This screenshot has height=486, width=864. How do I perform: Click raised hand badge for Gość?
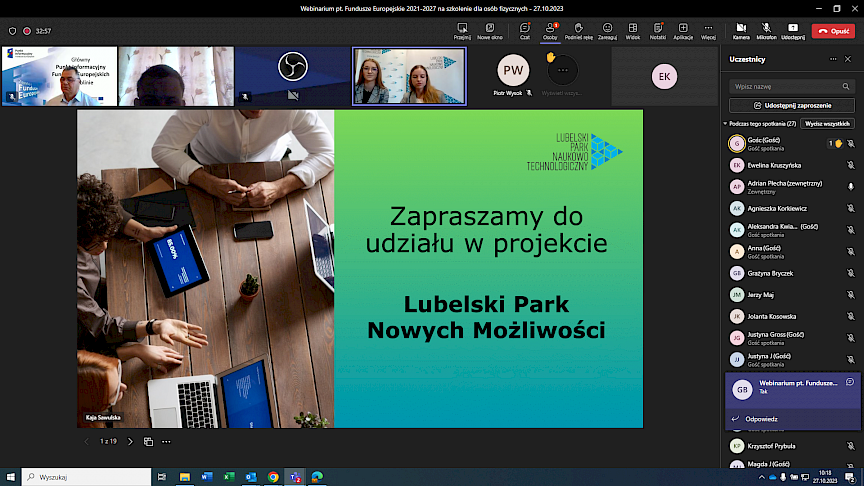pos(835,143)
